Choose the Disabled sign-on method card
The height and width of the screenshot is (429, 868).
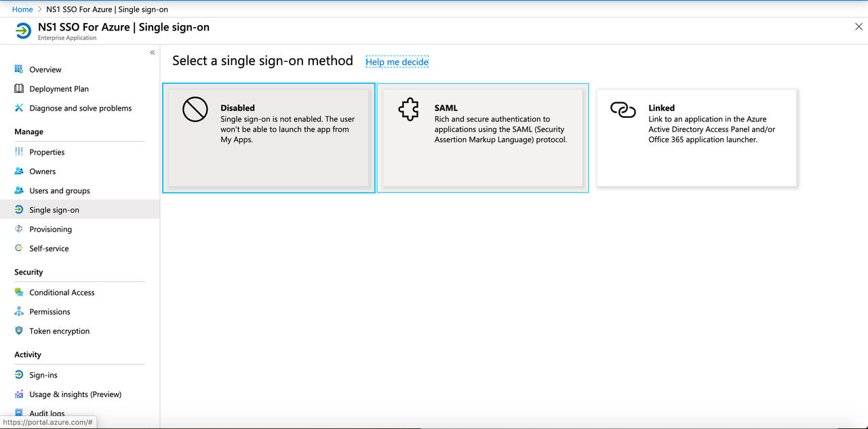click(269, 138)
